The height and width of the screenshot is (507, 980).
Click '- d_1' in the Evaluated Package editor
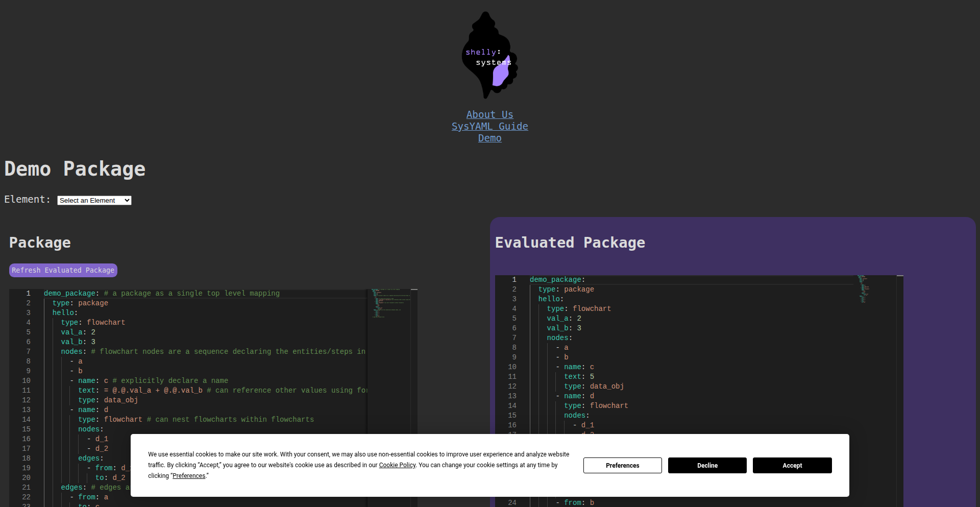point(583,425)
